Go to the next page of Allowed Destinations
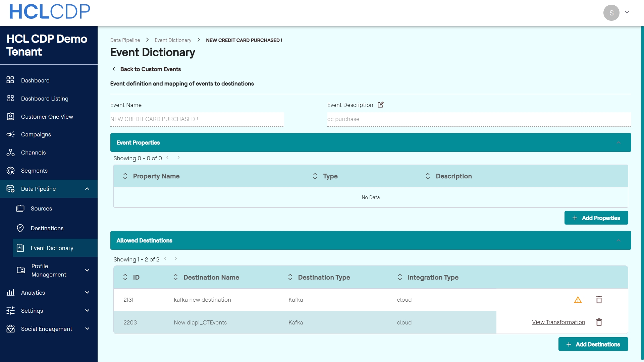Image resolution: width=644 pixels, height=362 pixels. pyautogui.click(x=176, y=259)
